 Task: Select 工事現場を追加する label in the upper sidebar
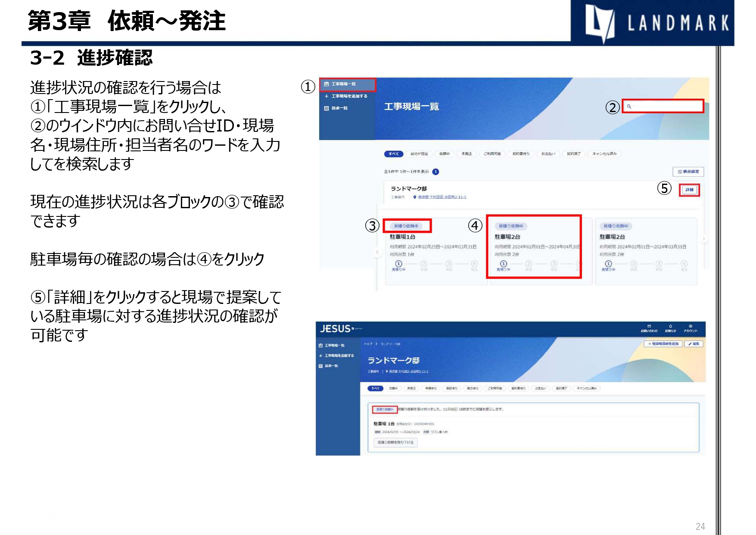click(349, 96)
